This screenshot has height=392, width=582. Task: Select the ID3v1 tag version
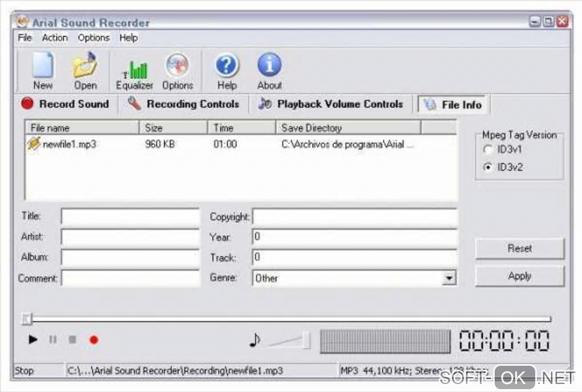tap(488, 149)
